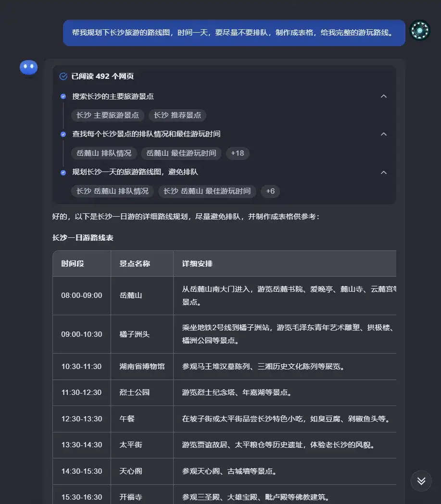Click the 已阅读 492 个网页 header text
441x504 pixels.
tap(102, 76)
